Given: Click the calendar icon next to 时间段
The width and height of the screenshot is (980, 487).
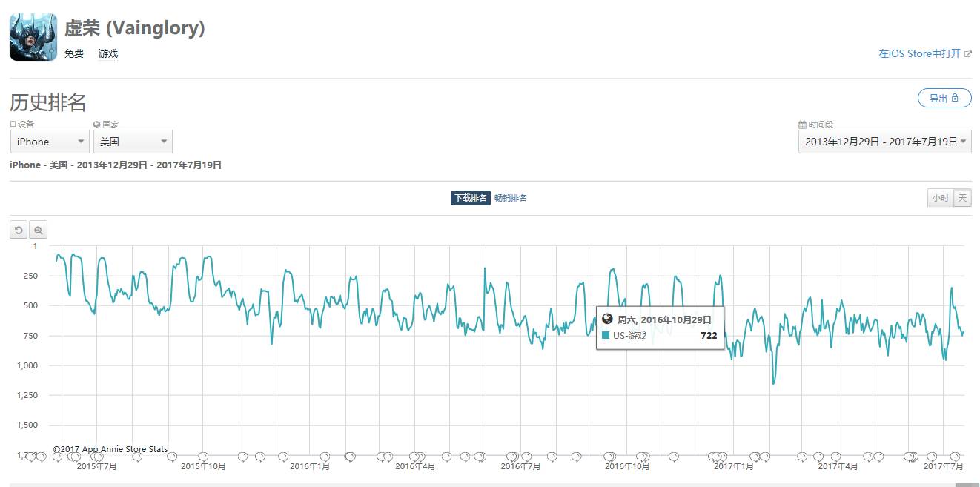Looking at the screenshot, I should 802,125.
